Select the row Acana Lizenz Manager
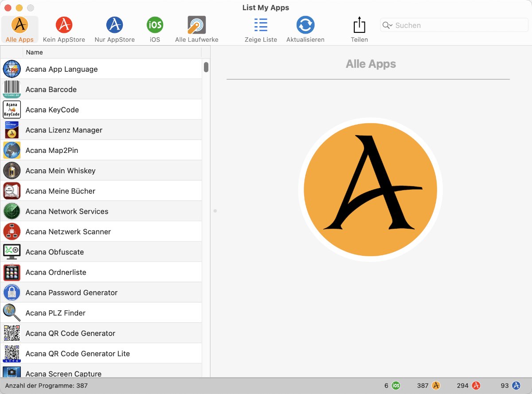The width and height of the screenshot is (532, 394). [x=101, y=130]
